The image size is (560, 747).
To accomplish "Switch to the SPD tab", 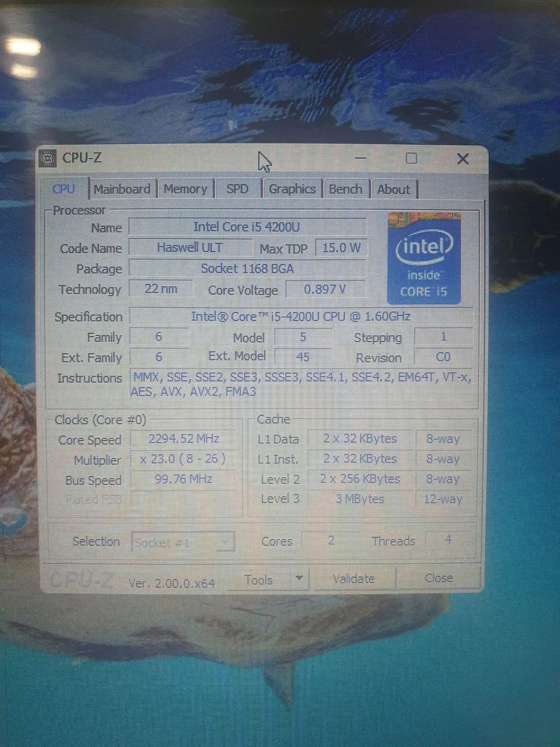I will coord(237,189).
